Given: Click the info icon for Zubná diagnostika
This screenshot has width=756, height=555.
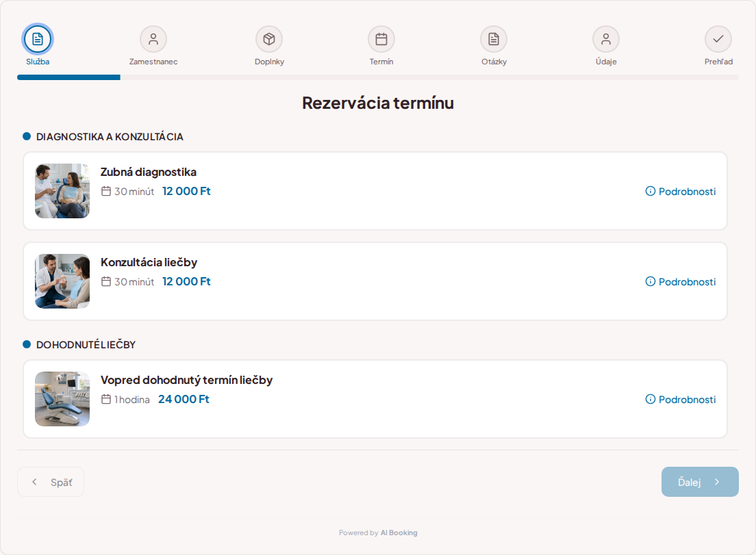Looking at the screenshot, I should 651,191.
